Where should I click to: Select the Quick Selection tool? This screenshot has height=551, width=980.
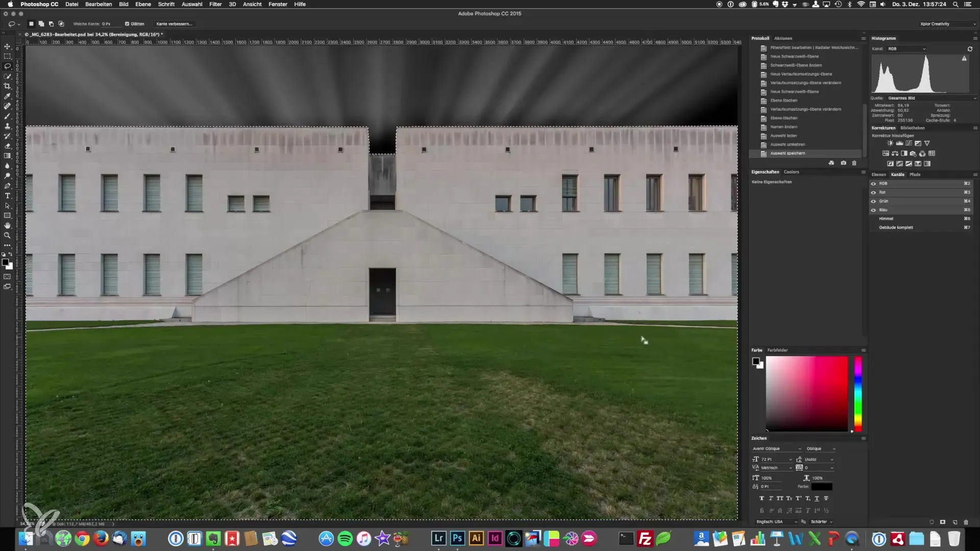click(x=7, y=77)
